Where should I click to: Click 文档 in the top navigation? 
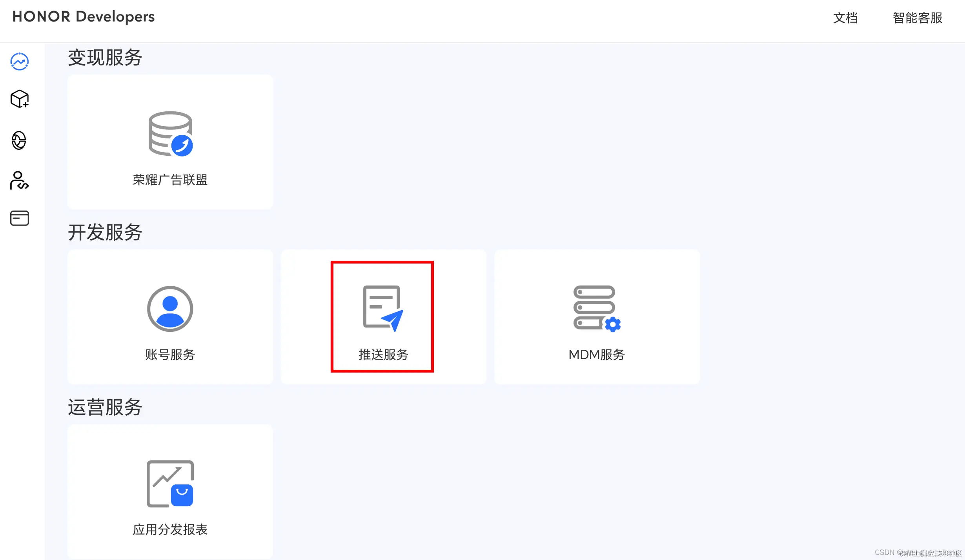tap(845, 18)
